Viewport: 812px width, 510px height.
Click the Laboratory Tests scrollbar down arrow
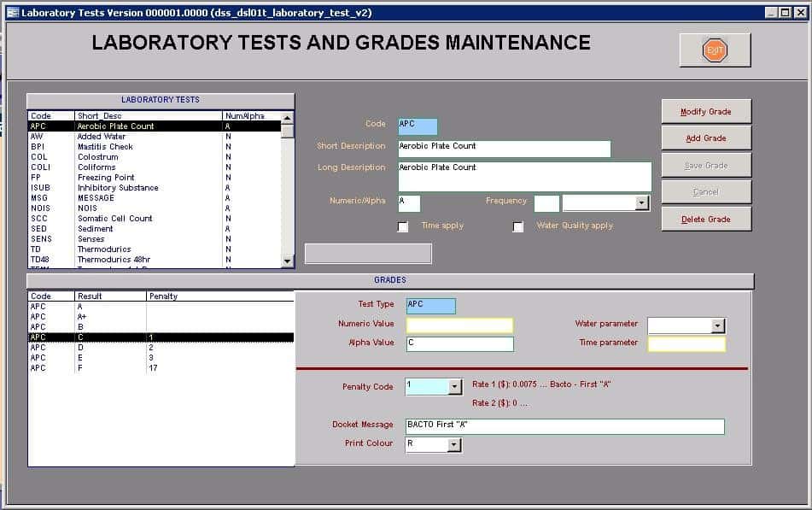287,262
